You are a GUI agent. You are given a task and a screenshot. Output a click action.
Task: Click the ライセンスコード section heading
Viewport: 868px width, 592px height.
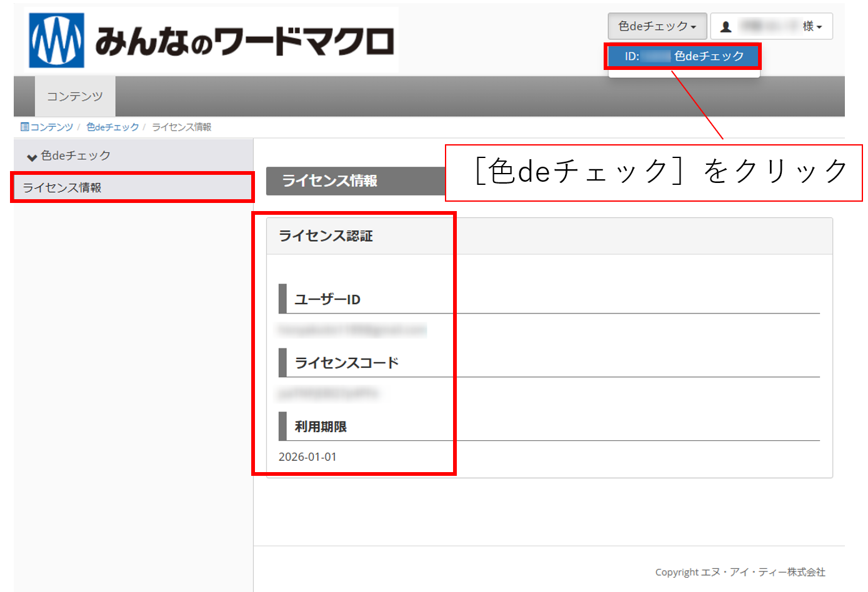(x=346, y=363)
